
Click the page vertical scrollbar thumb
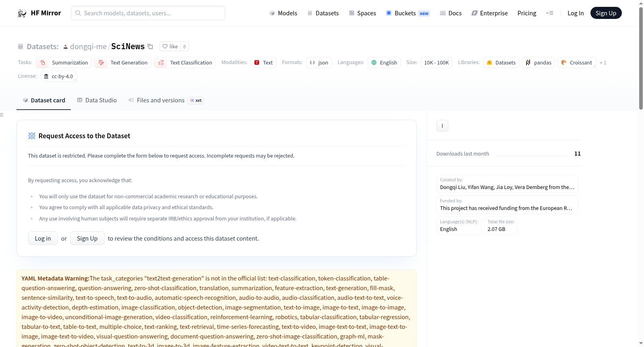[x=641, y=58]
